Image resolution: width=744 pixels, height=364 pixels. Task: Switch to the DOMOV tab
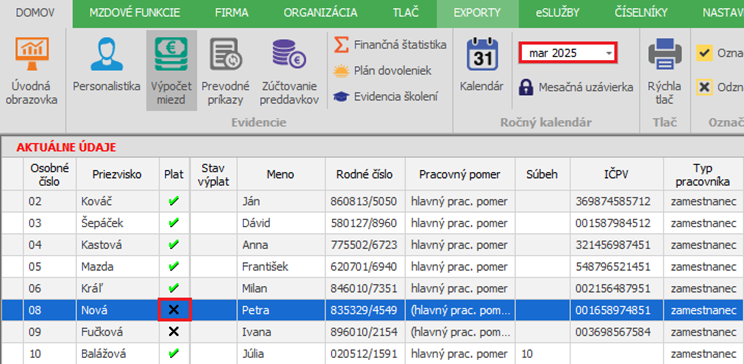point(35,13)
